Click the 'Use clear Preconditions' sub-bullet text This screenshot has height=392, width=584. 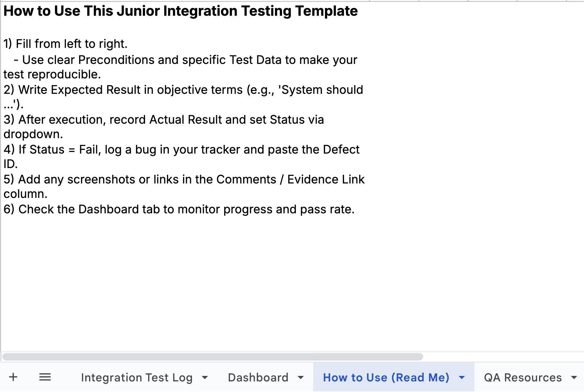(x=189, y=60)
